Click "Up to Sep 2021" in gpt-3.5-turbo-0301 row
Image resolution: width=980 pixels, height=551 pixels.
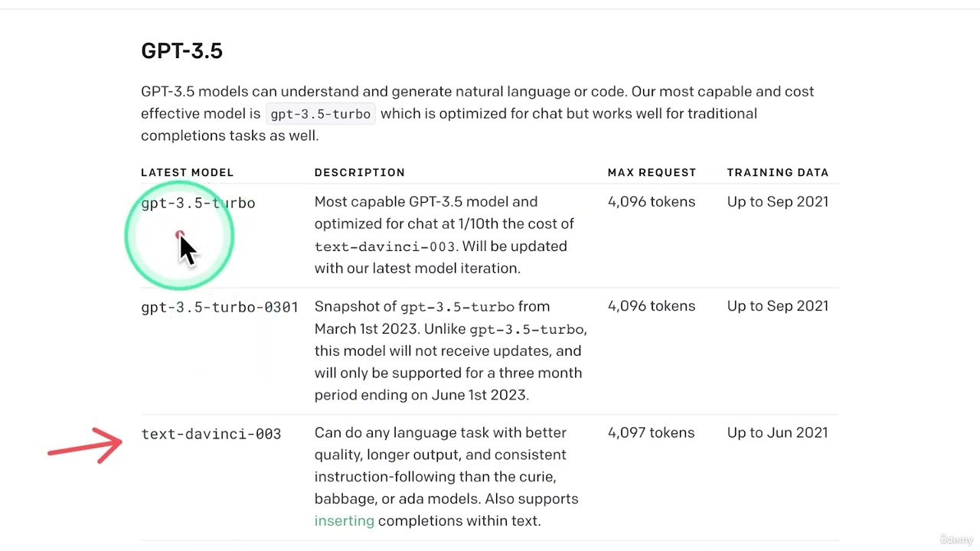point(778,305)
